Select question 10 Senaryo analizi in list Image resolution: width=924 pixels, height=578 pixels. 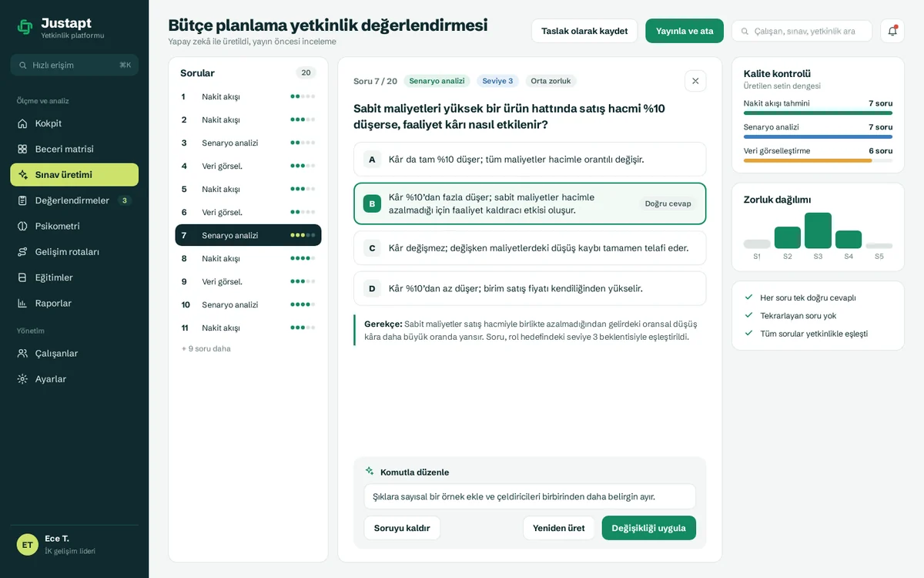[248, 304]
